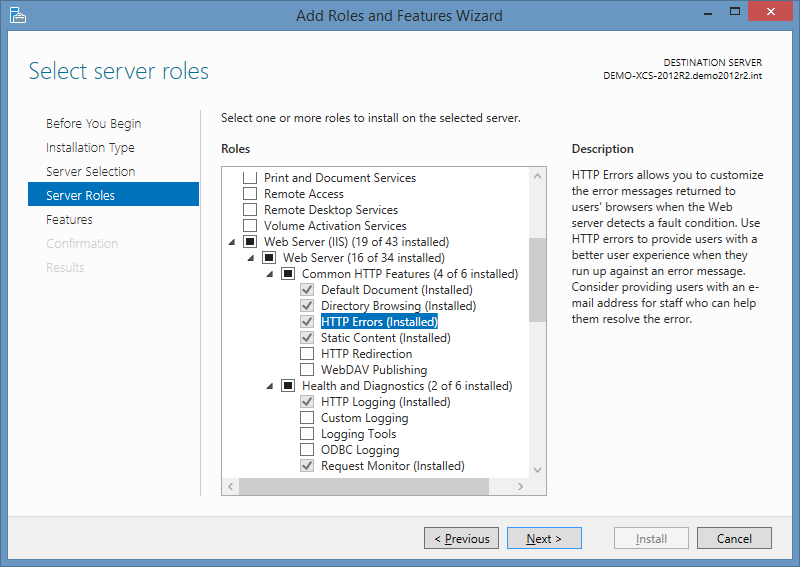Click the horizontal scroll right arrow
Screen dimensions: 800x567
pyautogui.click(x=520, y=486)
